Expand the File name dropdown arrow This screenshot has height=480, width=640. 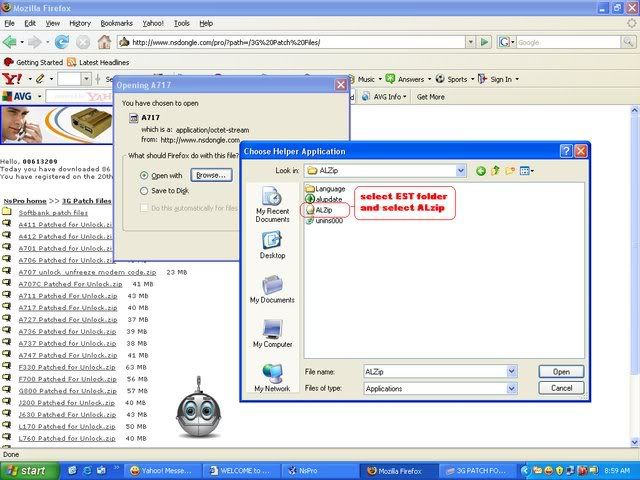512,371
